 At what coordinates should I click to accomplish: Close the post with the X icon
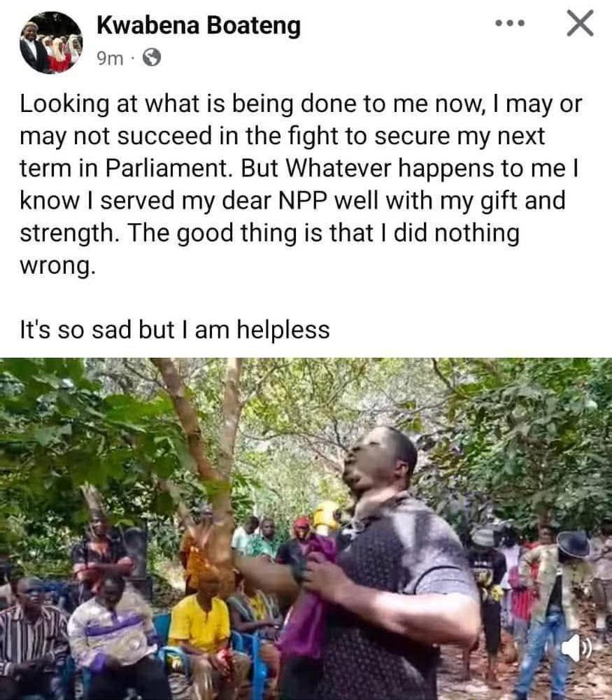pos(581,23)
